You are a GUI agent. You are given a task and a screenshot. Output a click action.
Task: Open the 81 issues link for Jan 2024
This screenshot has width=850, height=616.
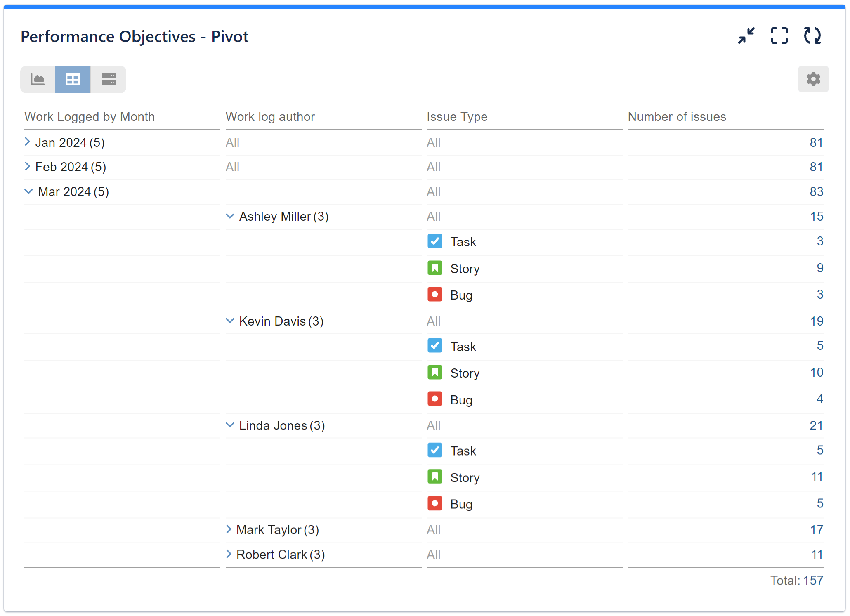[x=816, y=142]
